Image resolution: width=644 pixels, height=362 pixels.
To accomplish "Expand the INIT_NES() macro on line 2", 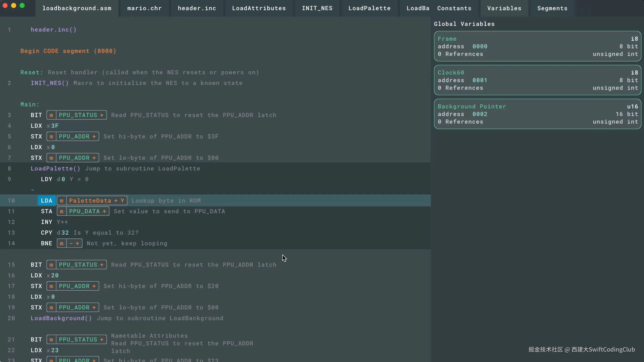I will pyautogui.click(x=49, y=83).
